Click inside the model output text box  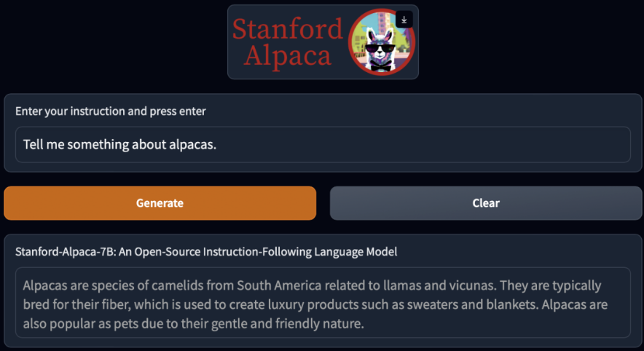pyautogui.click(x=323, y=303)
